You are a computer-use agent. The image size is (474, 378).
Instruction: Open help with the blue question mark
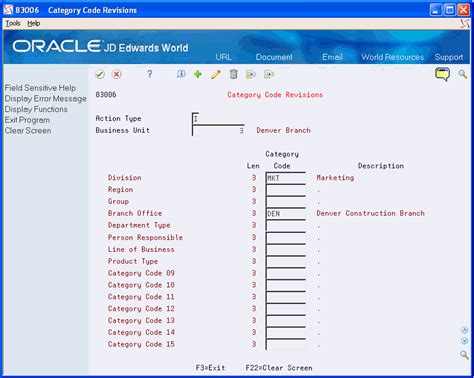150,74
